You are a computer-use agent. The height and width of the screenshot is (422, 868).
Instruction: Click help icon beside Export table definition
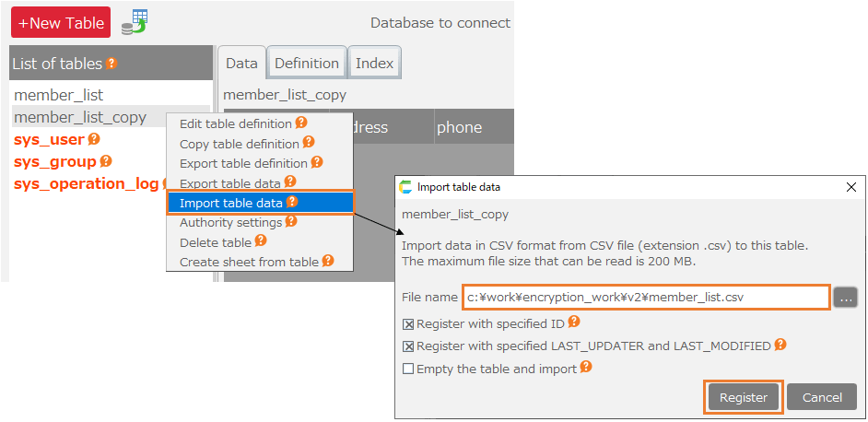[x=317, y=162]
